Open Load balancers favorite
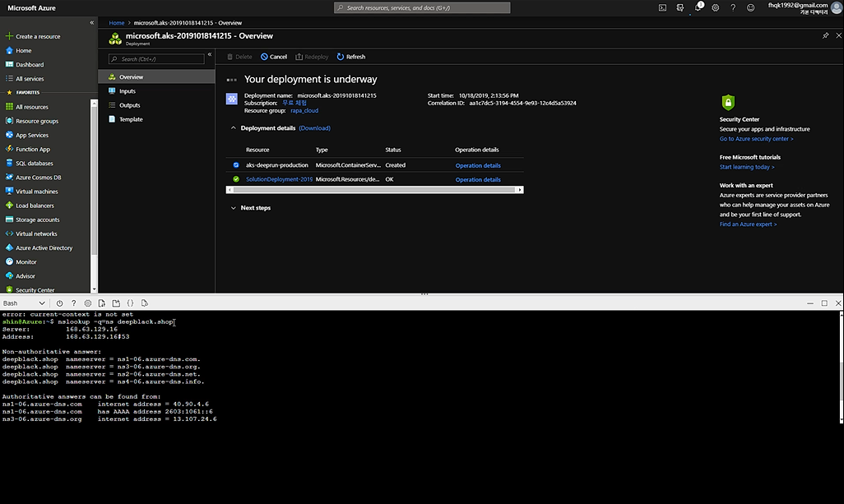The height and width of the screenshot is (504, 844). [x=30, y=206]
